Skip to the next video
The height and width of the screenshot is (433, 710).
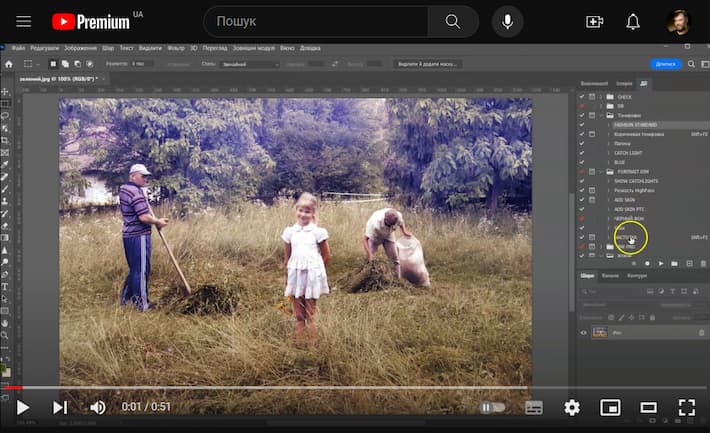[60, 407]
